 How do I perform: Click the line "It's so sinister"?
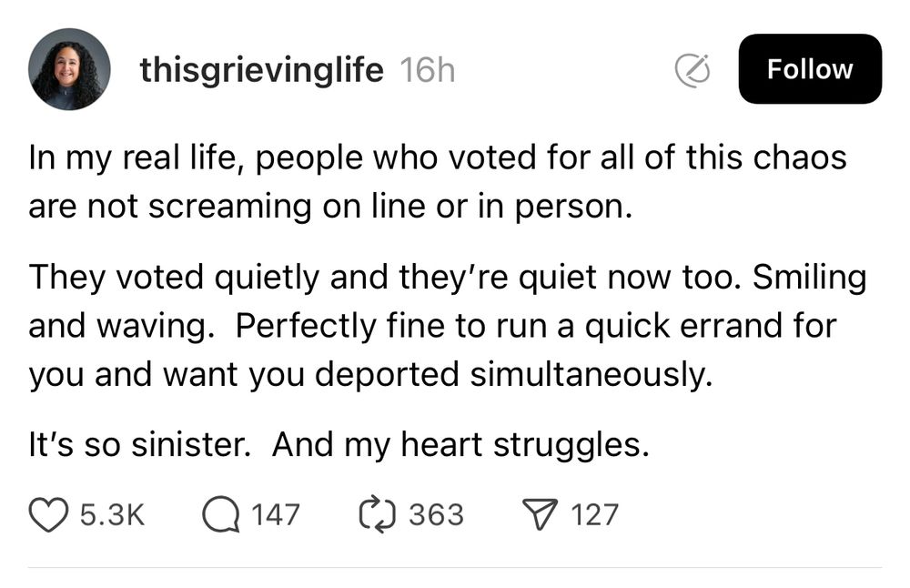click(339, 445)
